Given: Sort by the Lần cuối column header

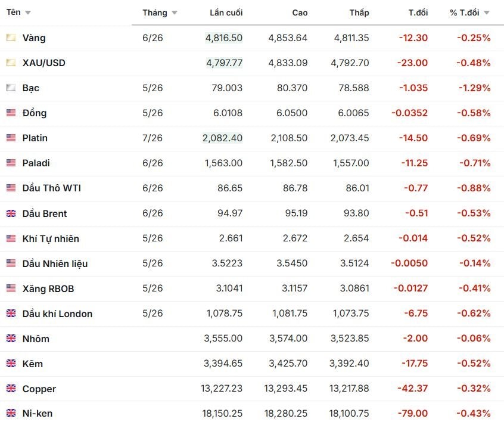Looking at the screenshot, I should coord(226,13).
